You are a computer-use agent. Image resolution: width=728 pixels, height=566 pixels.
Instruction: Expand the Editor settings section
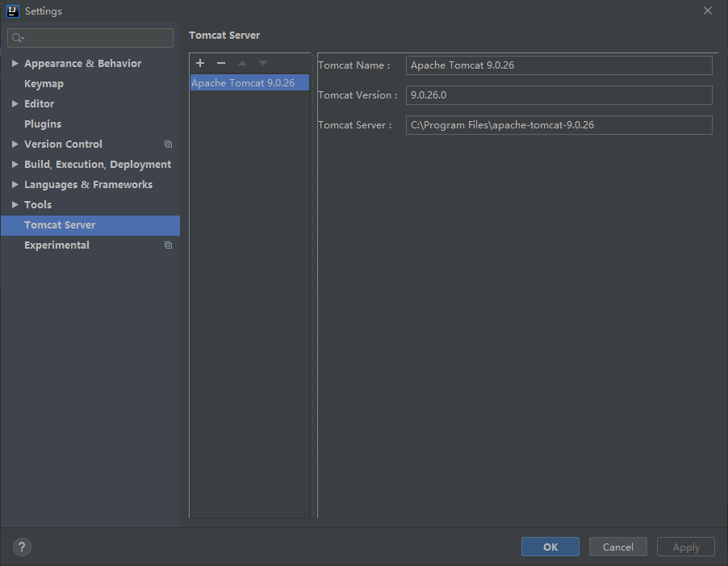tap(15, 103)
